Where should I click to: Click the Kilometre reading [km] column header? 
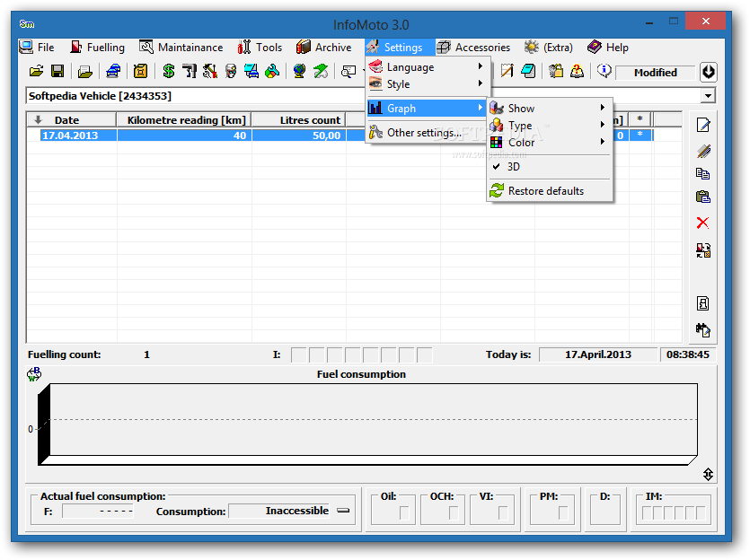point(184,120)
